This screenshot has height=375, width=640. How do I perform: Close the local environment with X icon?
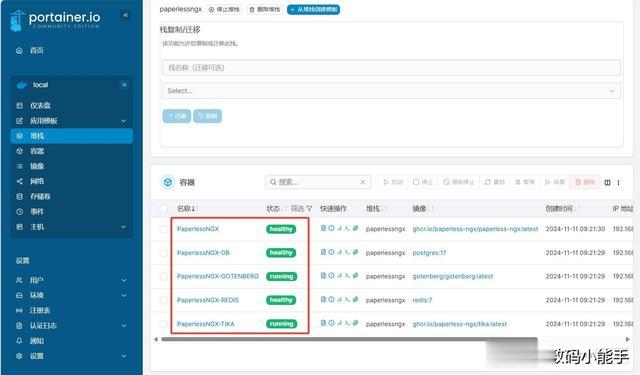[124, 85]
